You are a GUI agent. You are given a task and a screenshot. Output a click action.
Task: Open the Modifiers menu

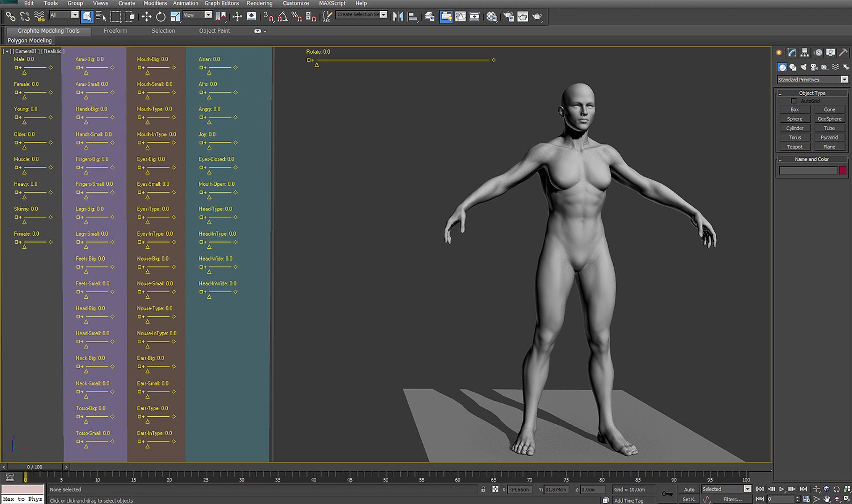tap(155, 3)
